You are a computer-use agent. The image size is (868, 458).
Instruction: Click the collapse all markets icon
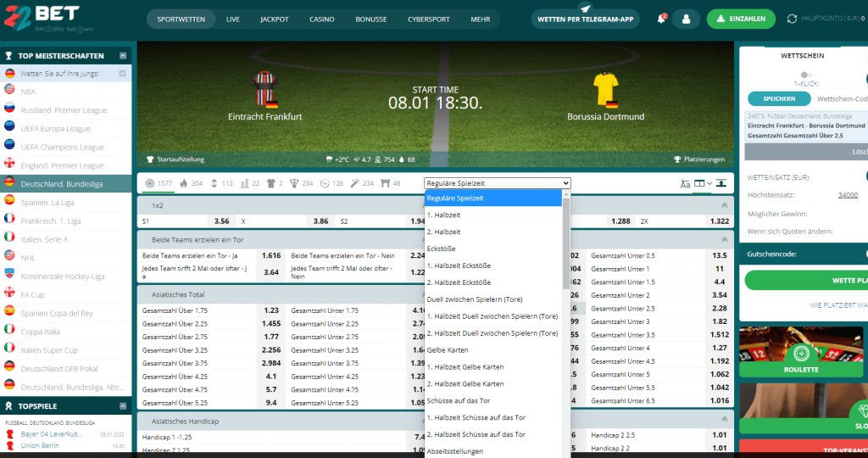click(x=721, y=183)
